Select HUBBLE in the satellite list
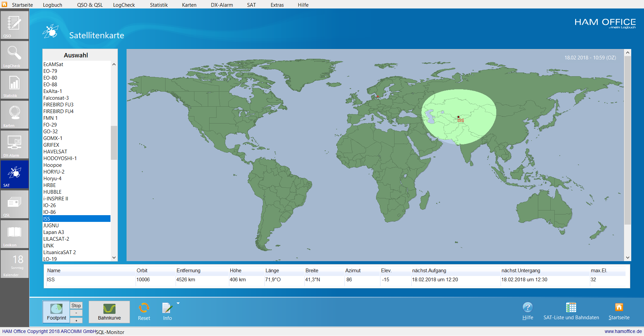 pos(52,192)
